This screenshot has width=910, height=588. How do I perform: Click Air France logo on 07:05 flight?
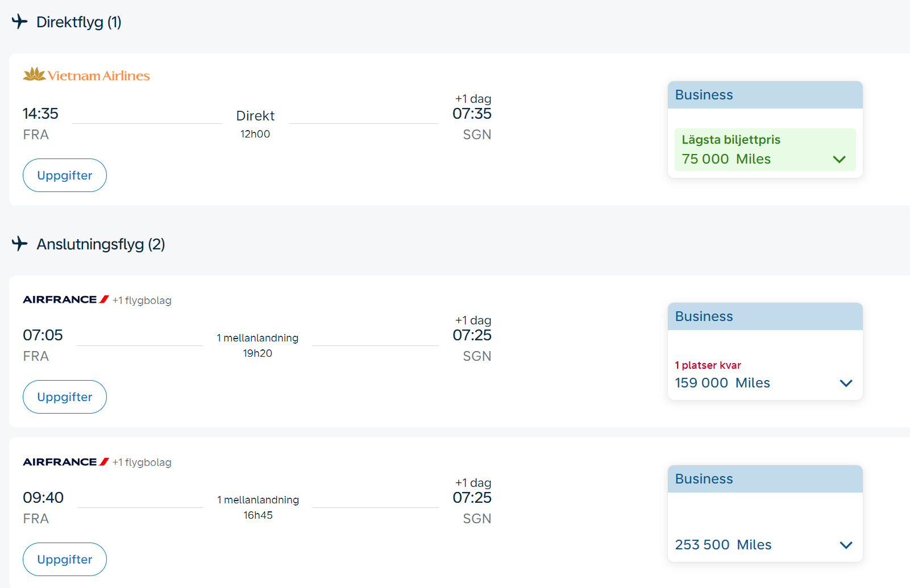point(65,299)
